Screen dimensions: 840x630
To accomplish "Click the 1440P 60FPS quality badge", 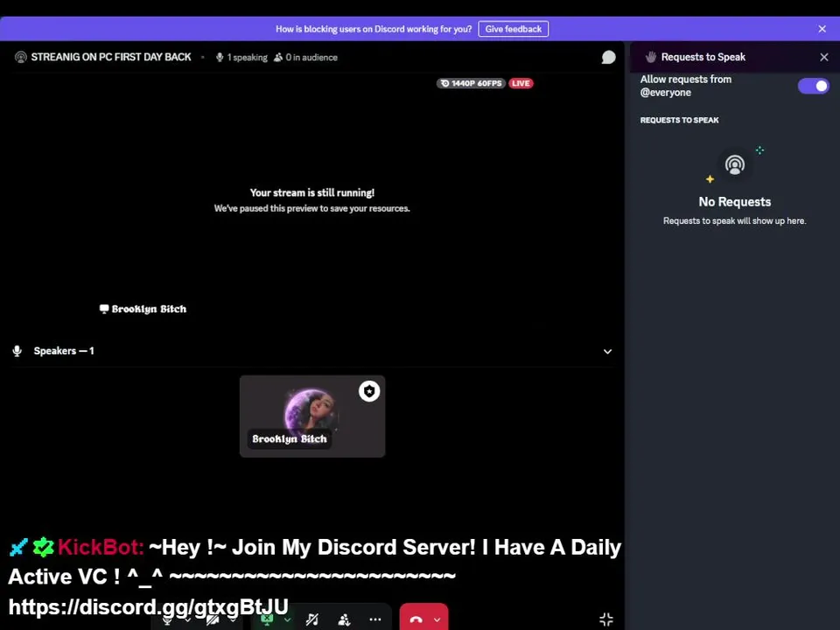I will (471, 83).
